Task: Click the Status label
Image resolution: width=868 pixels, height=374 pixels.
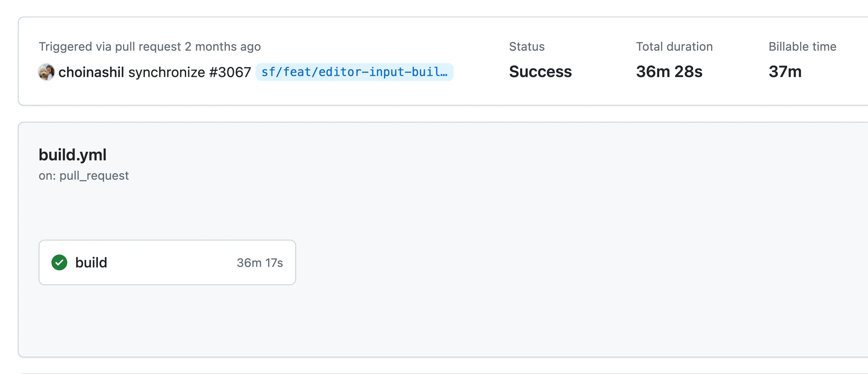Action: click(527, 46)
